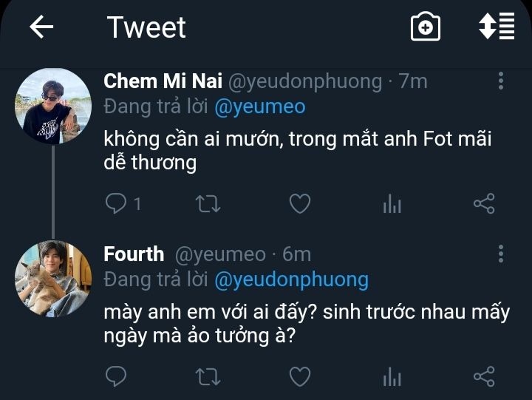532x400 pixels.
Task: Share Fourth's tweet
Action: pyautogui.click(x=483, y=377)
